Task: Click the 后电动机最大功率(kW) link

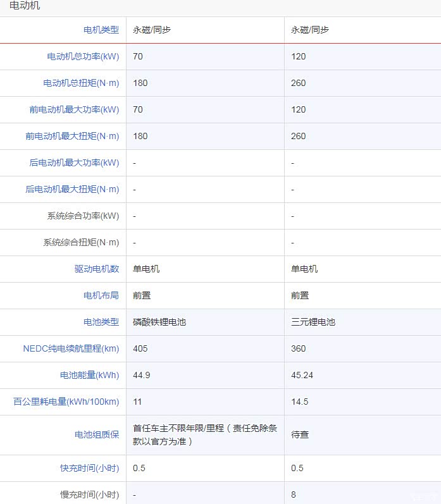Action: (74, 163)
